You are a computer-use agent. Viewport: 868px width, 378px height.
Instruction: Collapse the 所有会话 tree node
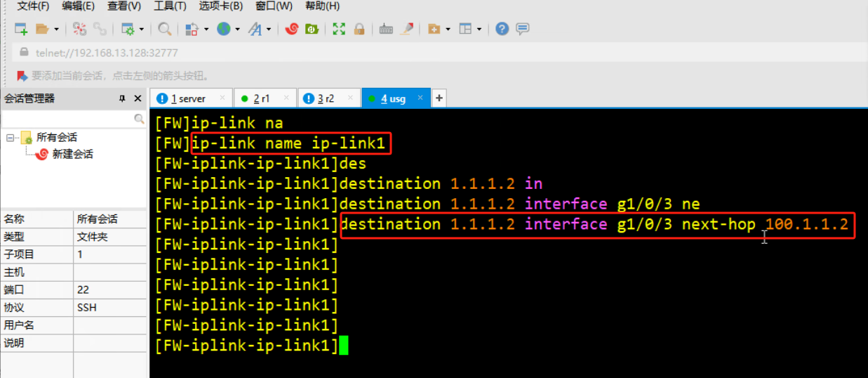click(10, 138)
